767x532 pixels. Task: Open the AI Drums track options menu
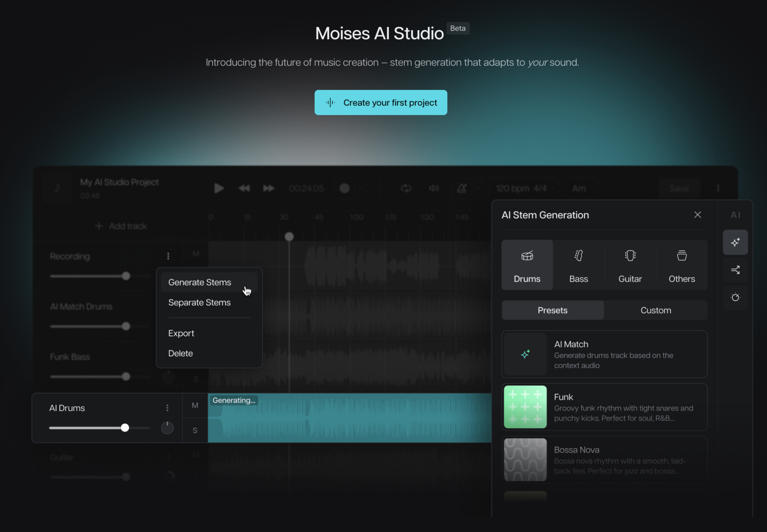(x=168, y=408)
